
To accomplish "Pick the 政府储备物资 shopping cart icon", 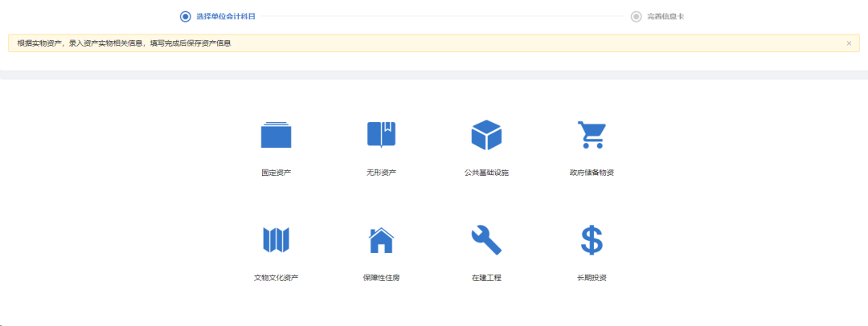I will coord(592,135).
